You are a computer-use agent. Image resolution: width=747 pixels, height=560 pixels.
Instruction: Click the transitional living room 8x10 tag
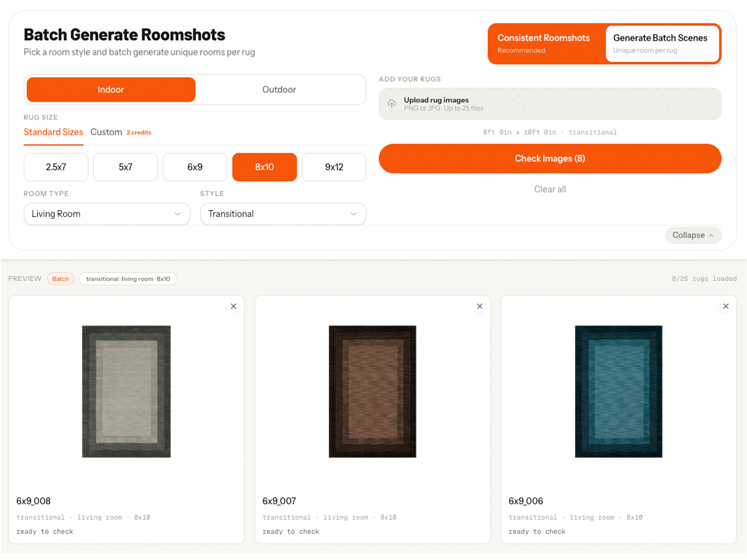(128, 278)
